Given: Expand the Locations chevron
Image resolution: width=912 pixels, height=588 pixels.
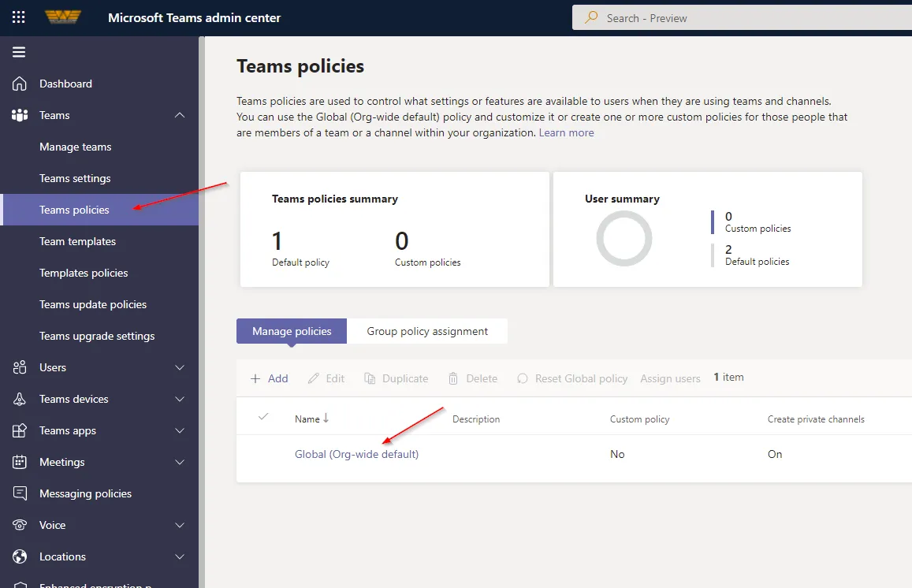Looking at the screenshot, I should click(x=180, y=556).
